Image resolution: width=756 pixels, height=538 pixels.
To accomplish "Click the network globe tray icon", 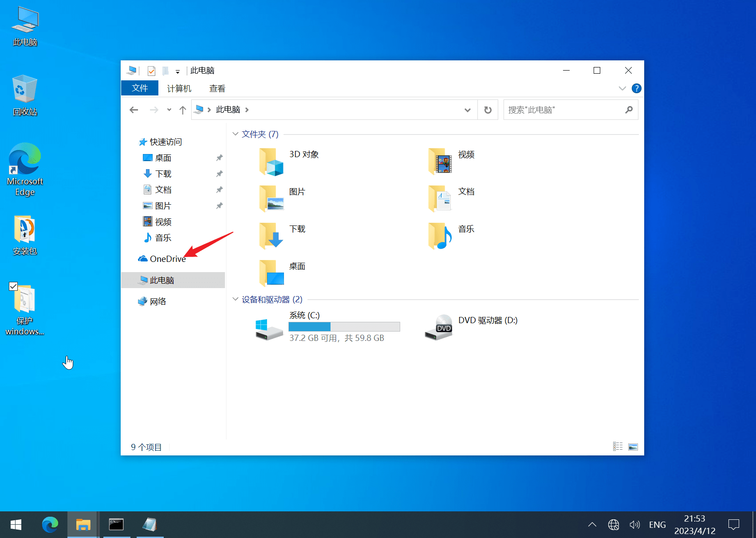I will pyautogui.click(x=614, y=525).
